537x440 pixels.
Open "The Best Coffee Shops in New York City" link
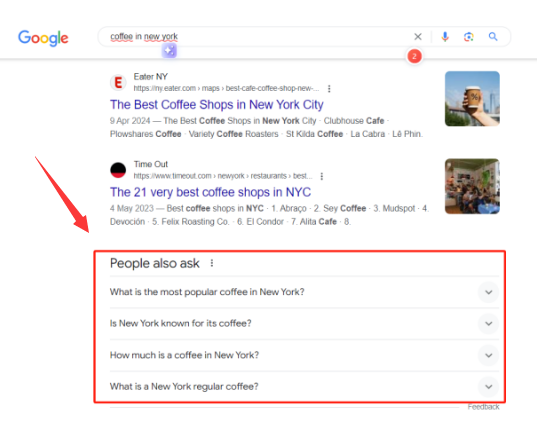click(217, 104)
